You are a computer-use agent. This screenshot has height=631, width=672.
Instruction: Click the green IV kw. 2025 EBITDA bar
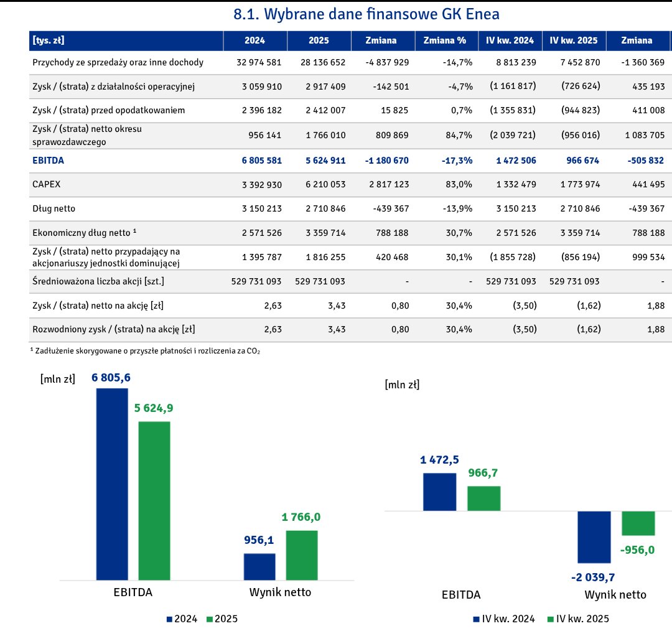(484, 498)
